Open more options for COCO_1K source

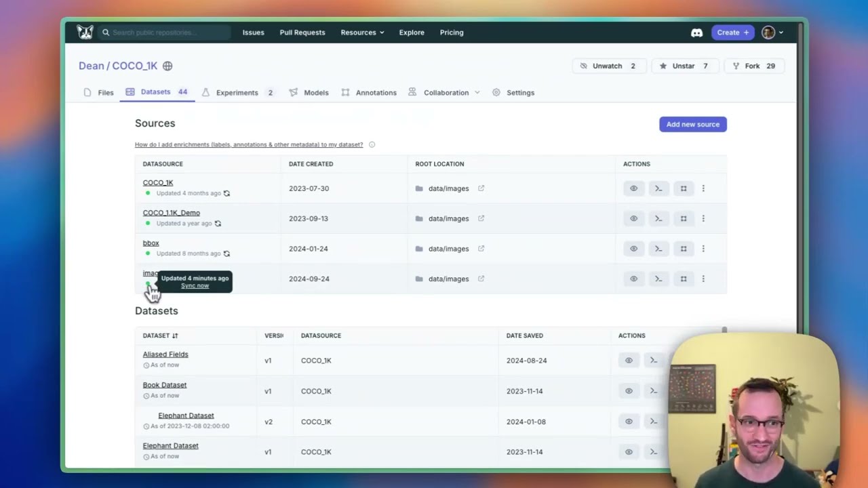703,188
